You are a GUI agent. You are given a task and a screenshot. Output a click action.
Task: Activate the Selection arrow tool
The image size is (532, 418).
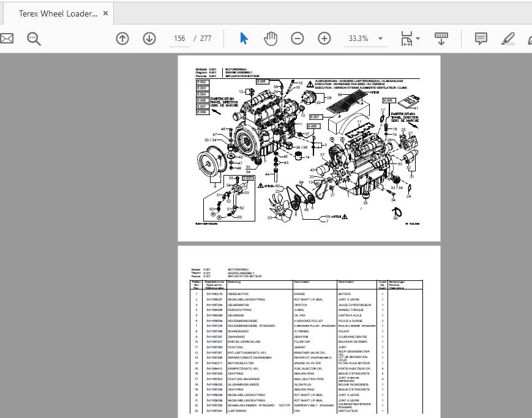pos(244,39)
